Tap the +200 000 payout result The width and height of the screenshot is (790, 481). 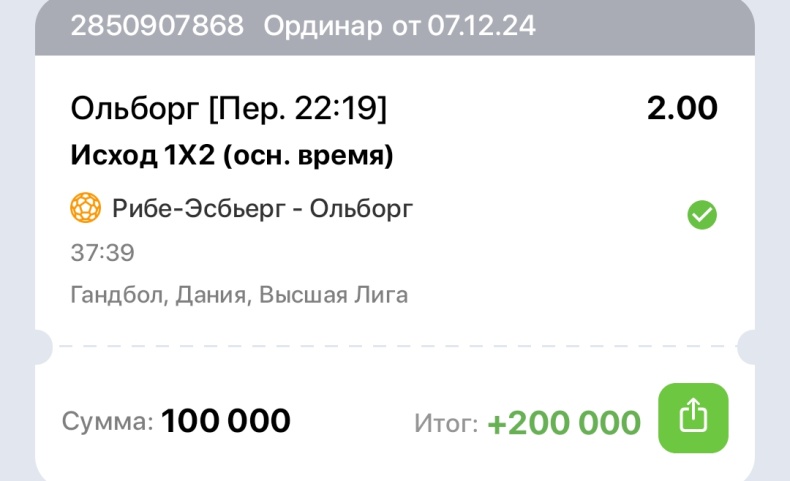[x=564, y=423]
